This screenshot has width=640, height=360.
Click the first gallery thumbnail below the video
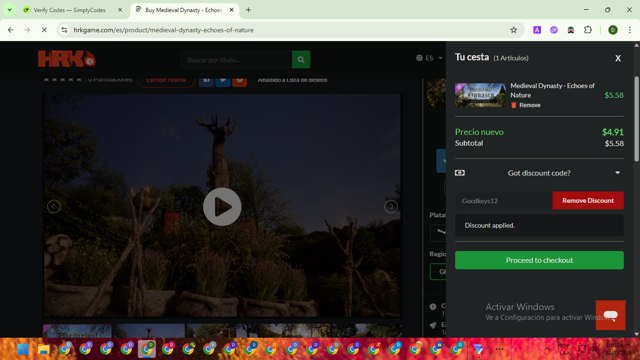pos(77,331)
